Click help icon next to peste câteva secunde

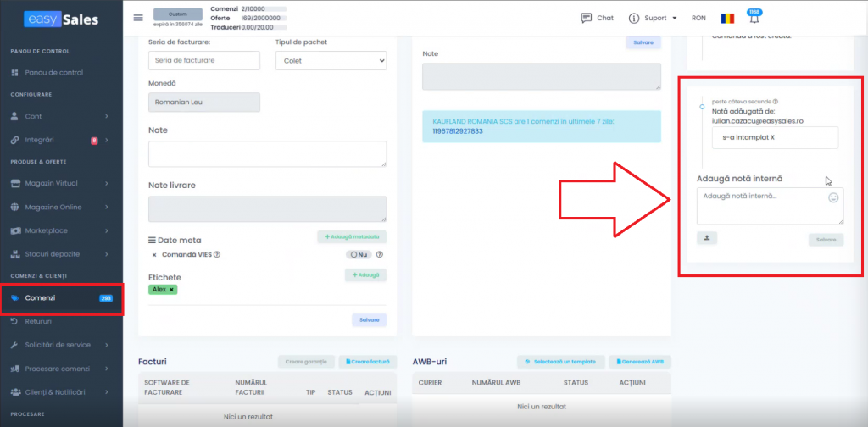point(776,102)
